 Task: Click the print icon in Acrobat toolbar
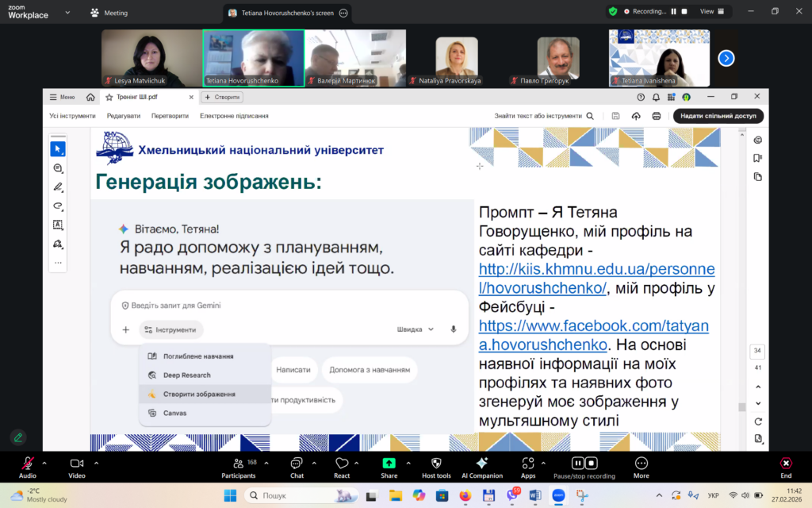click(657, 116)
